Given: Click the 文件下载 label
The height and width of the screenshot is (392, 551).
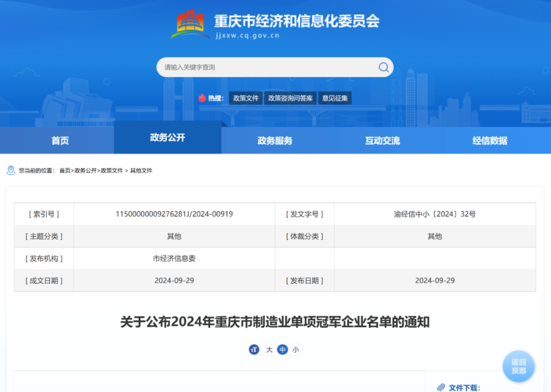Looking at the screenshot, I should pos(464,388).
